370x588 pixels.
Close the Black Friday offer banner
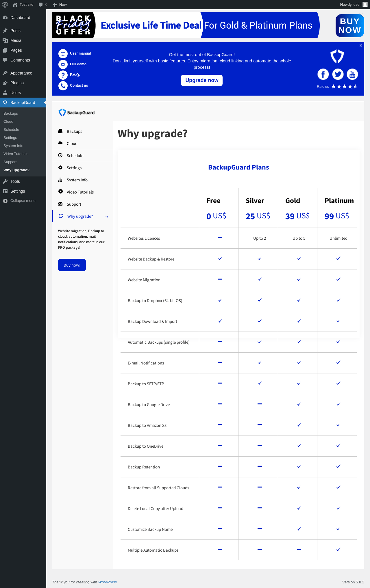(x=361, y=14)
